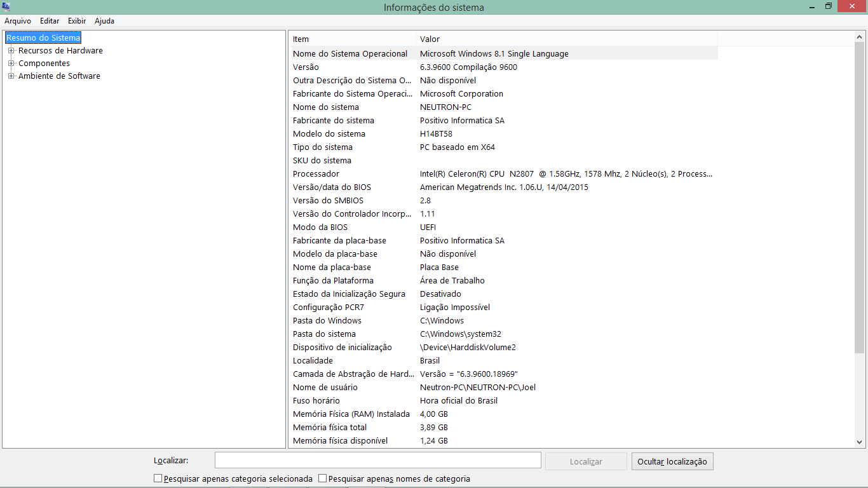
Task: Click the H14BT58 model value
Action: [x=436, y=134]
